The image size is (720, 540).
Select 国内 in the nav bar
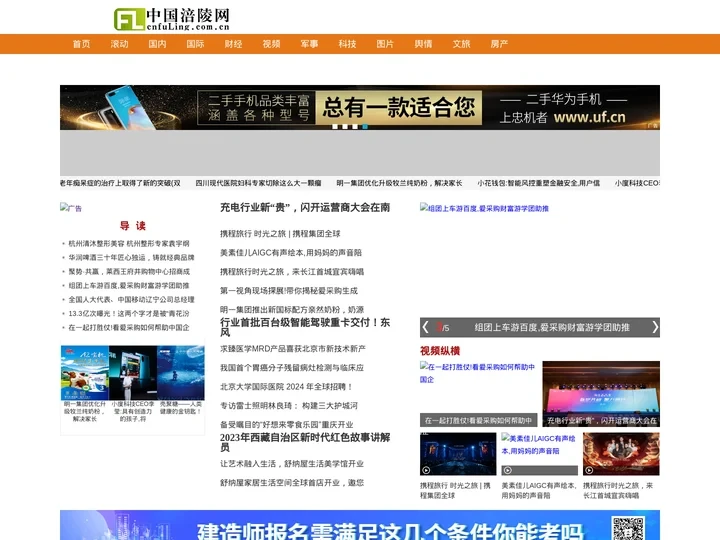click(x=158, y=44)
